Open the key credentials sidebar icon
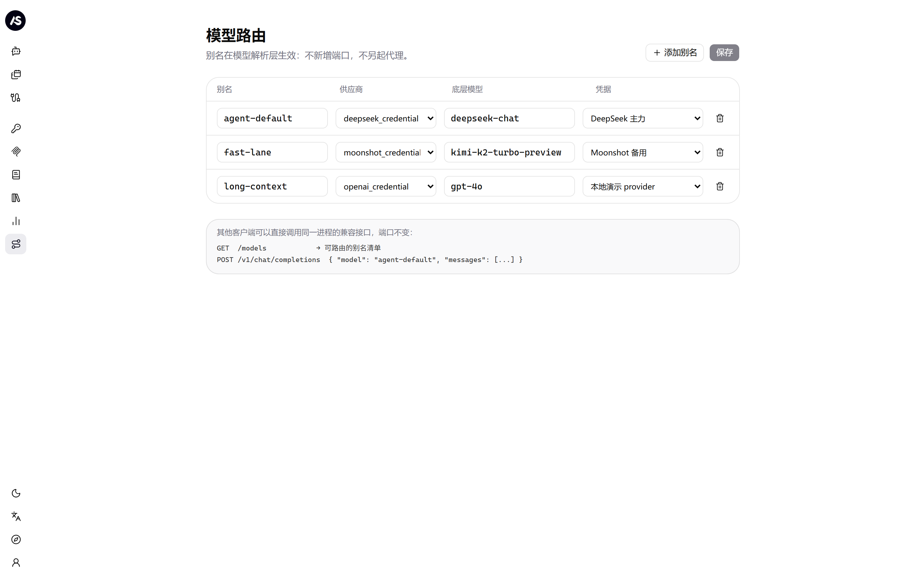 click(x=16, y=128)
